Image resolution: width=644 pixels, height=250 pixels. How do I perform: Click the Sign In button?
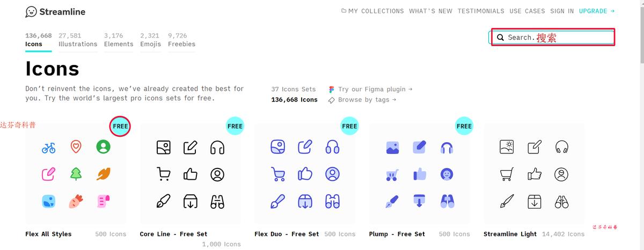click(x=562, y=11)
